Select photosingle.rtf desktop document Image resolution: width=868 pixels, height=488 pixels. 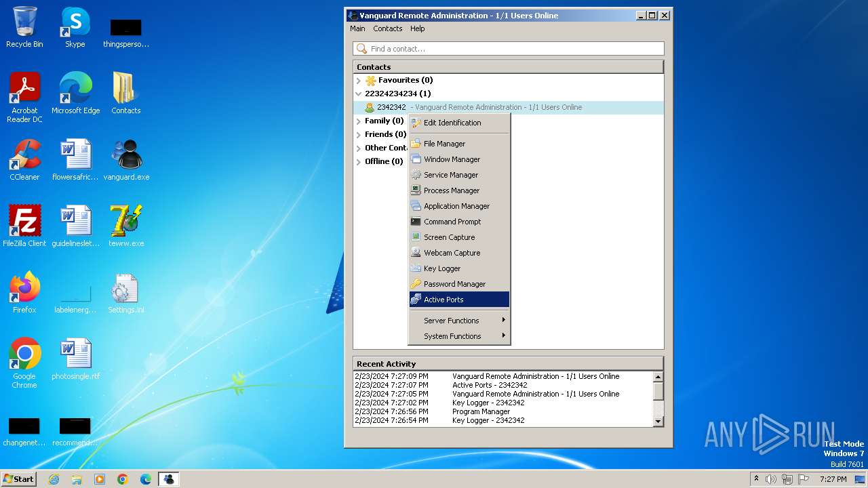coord(75,360)
